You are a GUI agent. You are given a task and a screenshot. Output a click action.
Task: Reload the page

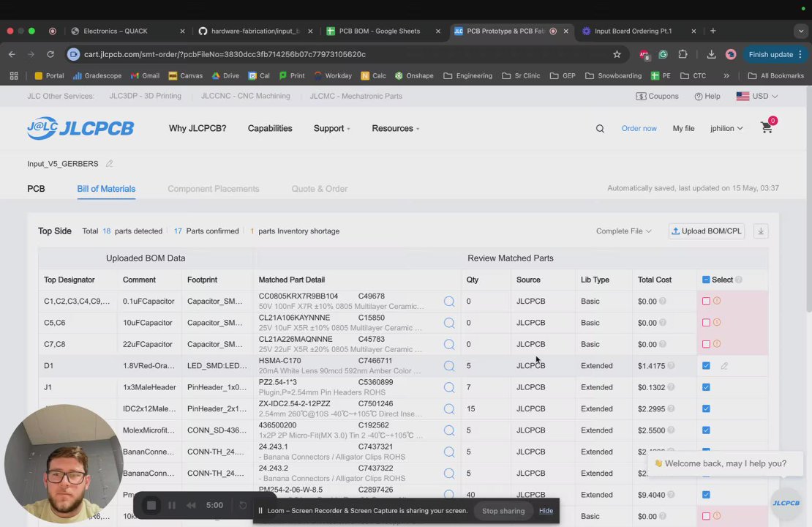tap(50, 54)
